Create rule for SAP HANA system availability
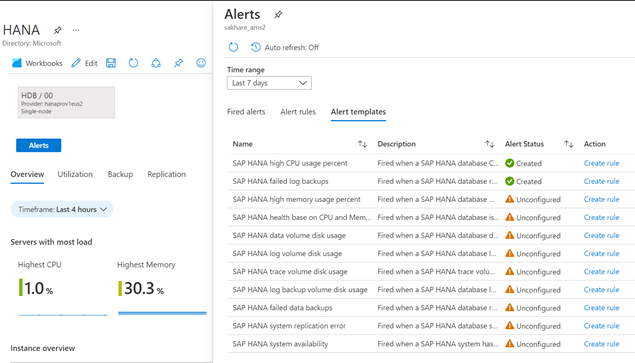This screenshot has height=363, width=635. [601, 344]
